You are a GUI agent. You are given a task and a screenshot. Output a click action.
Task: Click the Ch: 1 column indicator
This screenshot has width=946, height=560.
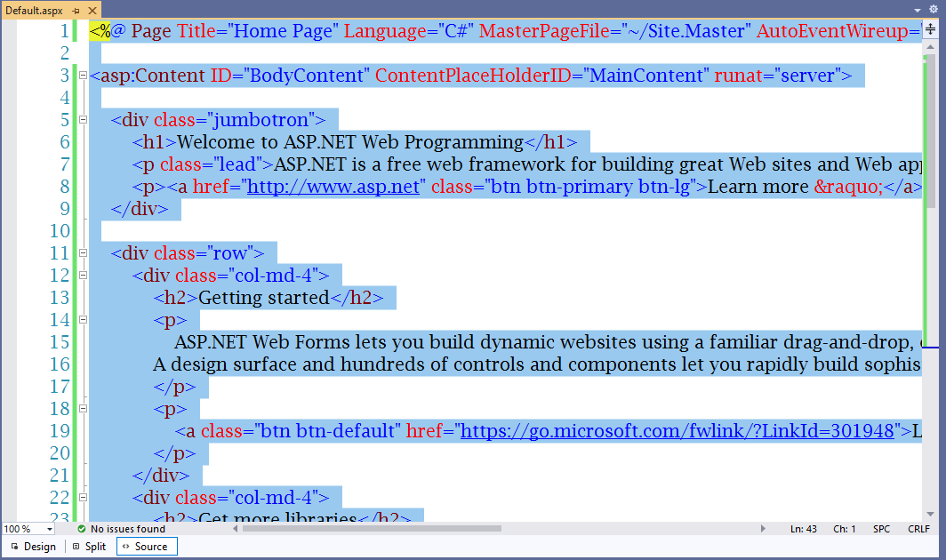[844, 529]
